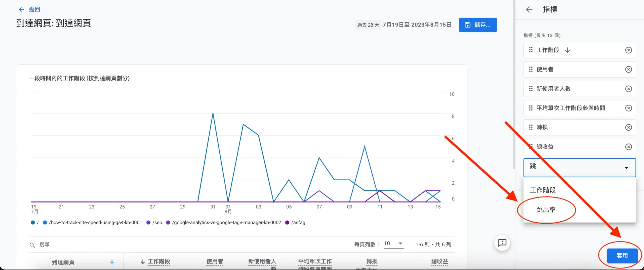Viewport: 644px width, 270px height.
Task: Click the back arrow in the 指標 panel
Action: click(x=529, y=10)
